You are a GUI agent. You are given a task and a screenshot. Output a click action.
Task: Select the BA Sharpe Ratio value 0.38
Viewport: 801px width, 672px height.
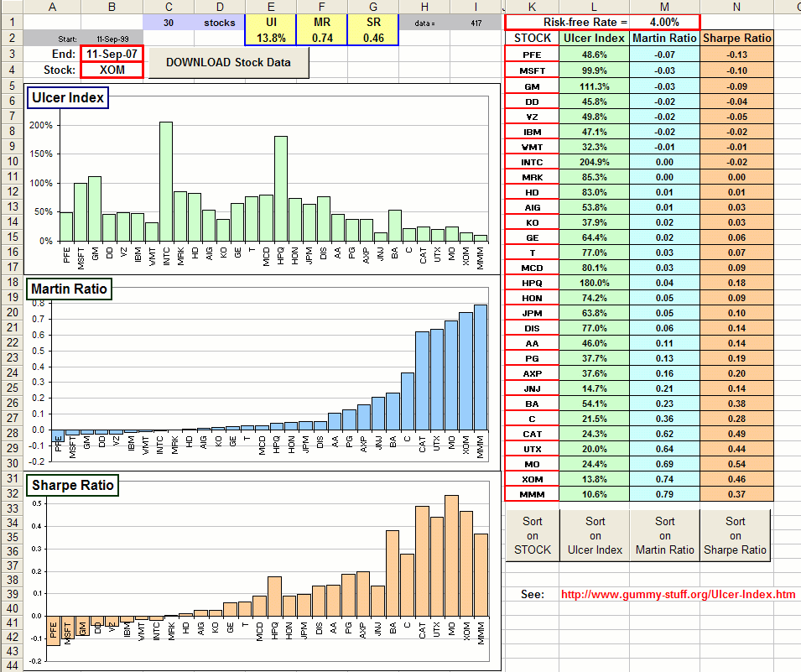(x=736, y=404)
